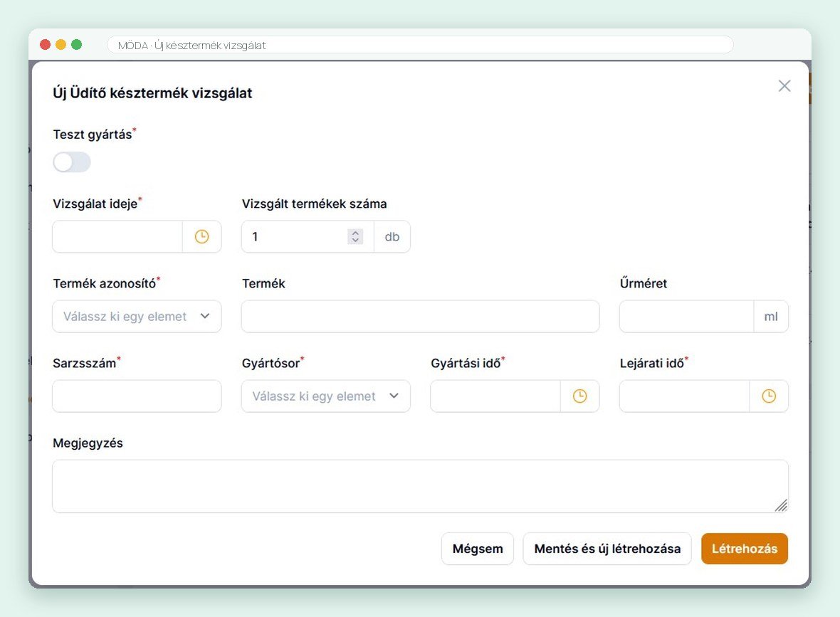Image resolution: width=840 pixels, height=617 pixels.
Task: Focus the Űrméret input field
Action: 687,317
